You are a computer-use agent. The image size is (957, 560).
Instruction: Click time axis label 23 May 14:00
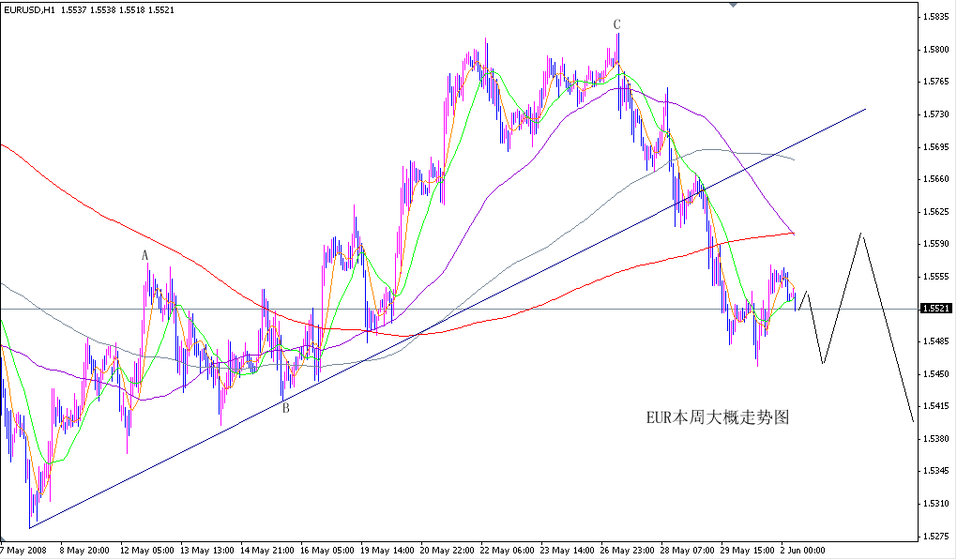pyautogui.click(x=568, y=551)
